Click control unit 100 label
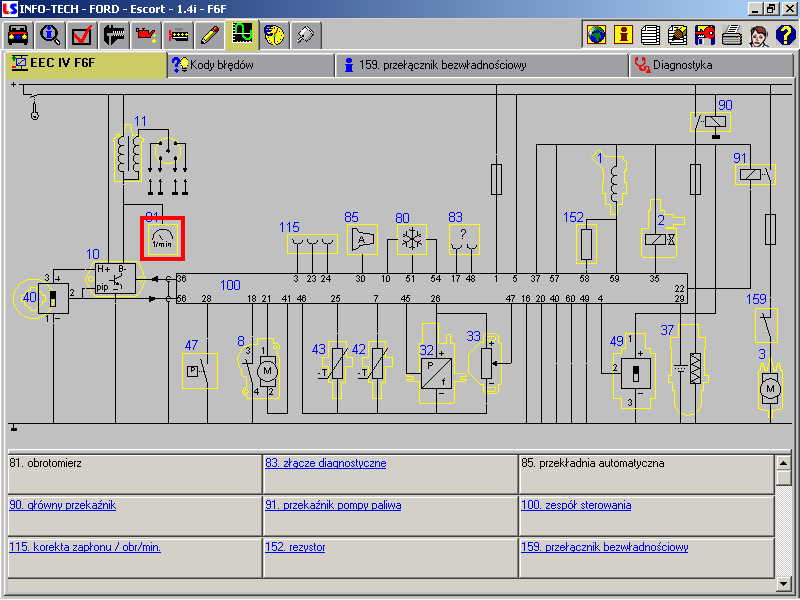800x600 pixels. 230,285
